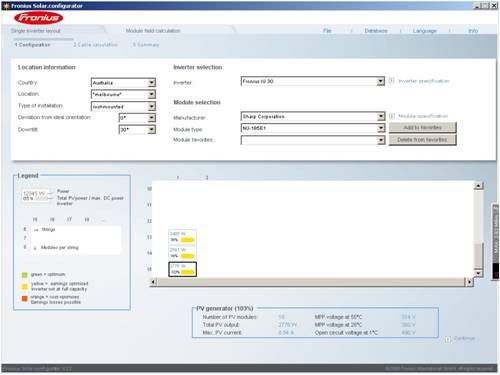Click the info icon beside Inverter specification
The width and height of the screenshot is (500, 375).
point(391,81)
